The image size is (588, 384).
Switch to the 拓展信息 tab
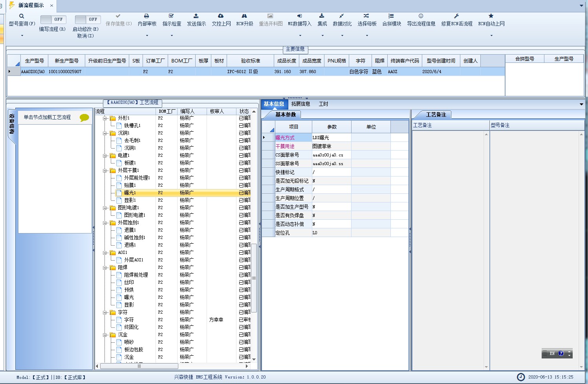301,104
